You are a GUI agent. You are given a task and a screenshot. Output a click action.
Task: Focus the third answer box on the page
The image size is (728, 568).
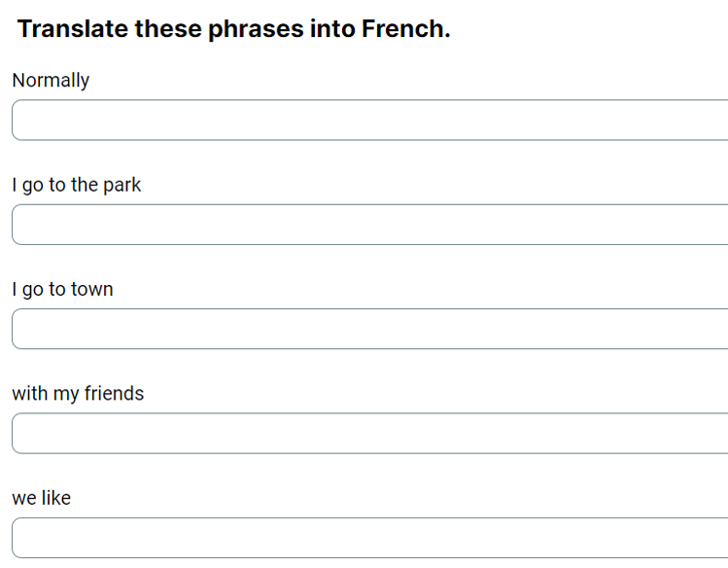point(369,329)
